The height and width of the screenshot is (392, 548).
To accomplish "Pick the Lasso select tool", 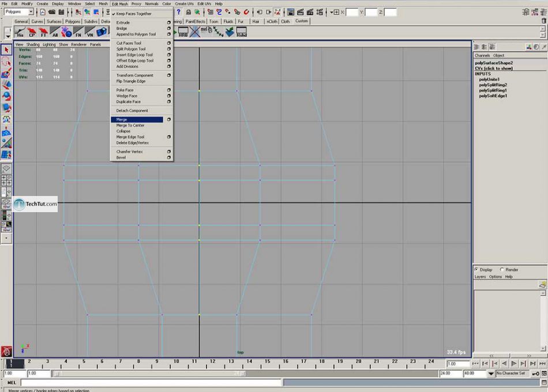I will [x=6, y=62].
